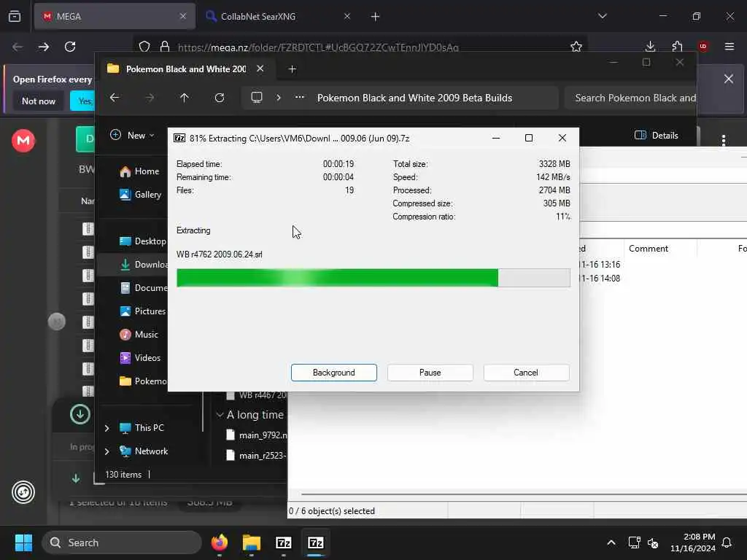Open the Firefox hamburger menu
Screen dimensions: 747x560
pos(729,46)
